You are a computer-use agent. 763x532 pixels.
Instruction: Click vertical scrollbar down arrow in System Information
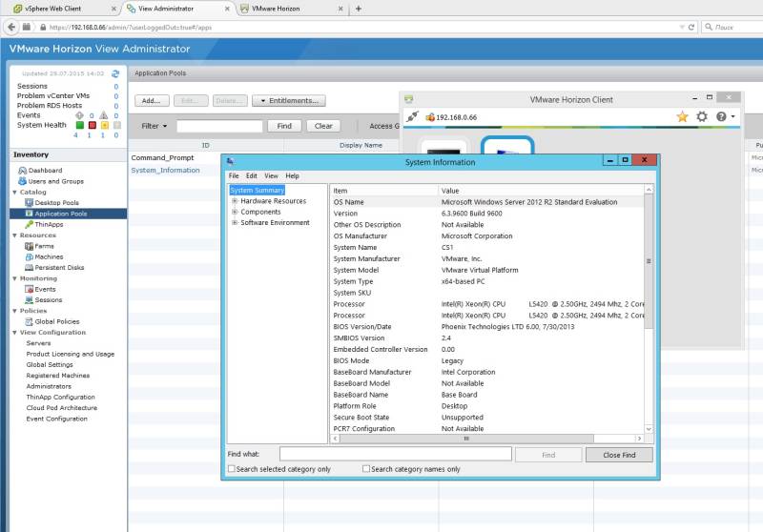coord(649,429)
